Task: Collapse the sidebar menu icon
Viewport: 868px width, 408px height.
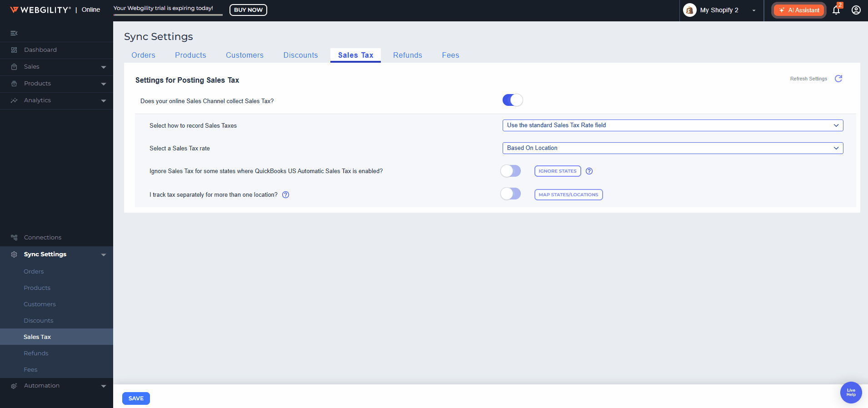Action: click(14, 33)
